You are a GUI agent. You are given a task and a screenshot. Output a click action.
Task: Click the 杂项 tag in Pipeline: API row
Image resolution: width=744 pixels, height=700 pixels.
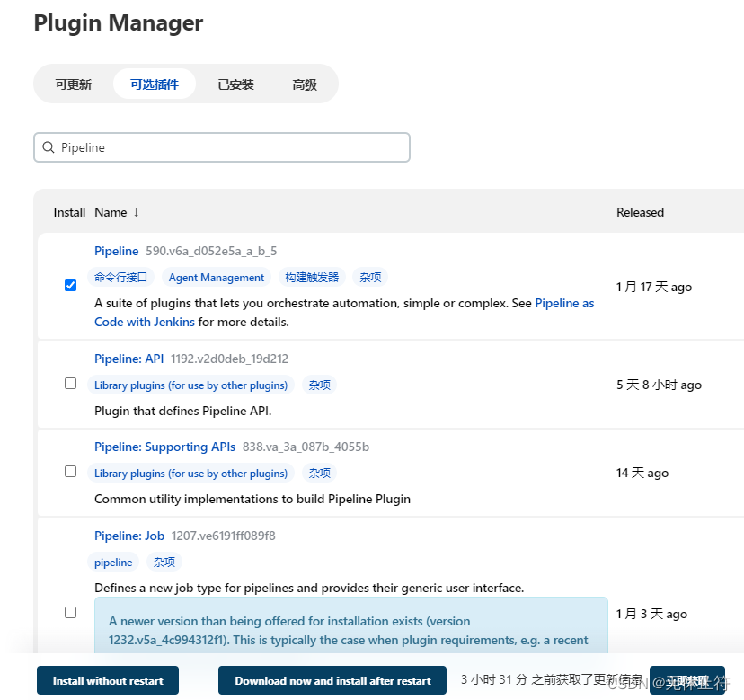point(319,385)
